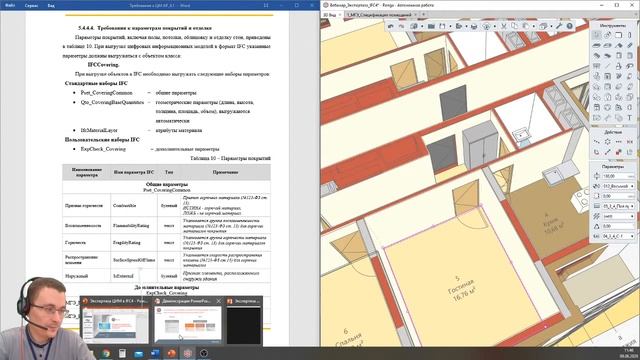640x360 pixels.
Task: Choose highlighted Select tool in Инструменты panel
Action: pyautogui.click(x=597, y=35)
